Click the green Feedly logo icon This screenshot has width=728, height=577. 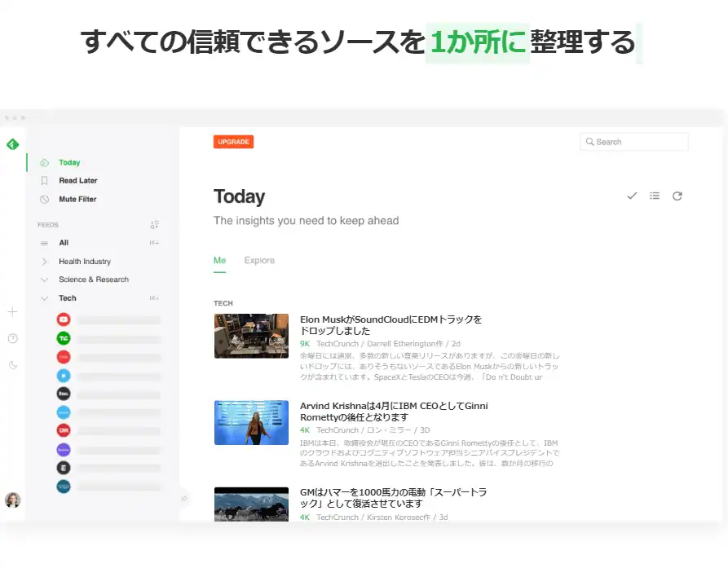click(13, 144)
